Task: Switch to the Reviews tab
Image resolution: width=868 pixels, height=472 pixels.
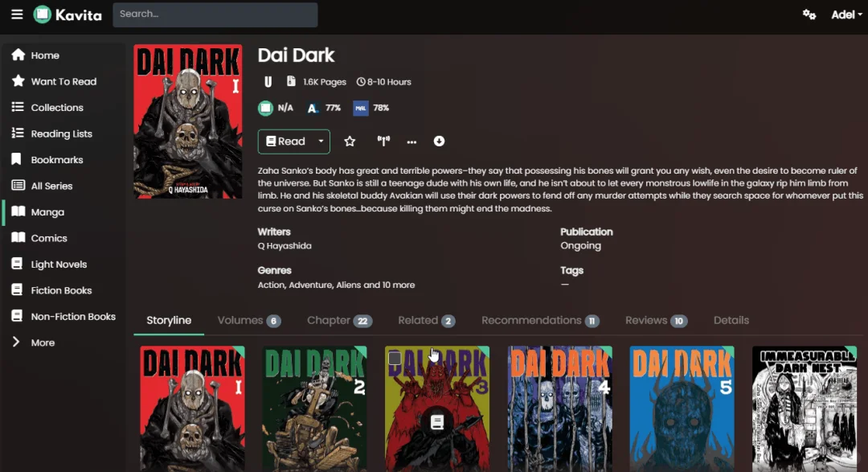Action: 656,321
